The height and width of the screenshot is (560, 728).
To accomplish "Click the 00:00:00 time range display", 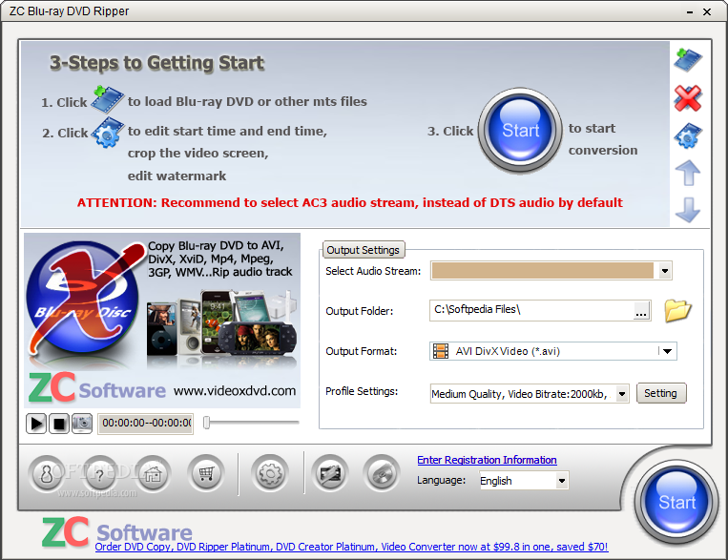I will pyautogui.click(x=145, y=423).
